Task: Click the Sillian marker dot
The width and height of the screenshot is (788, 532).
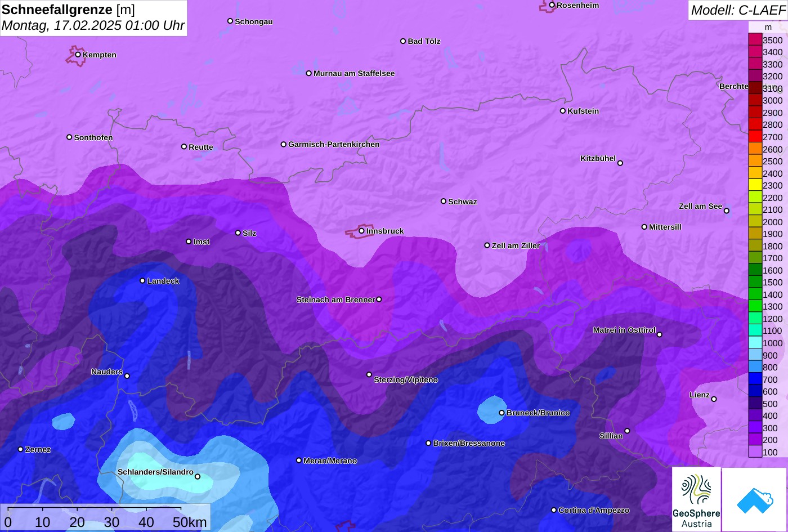Action: coord(628,431)
